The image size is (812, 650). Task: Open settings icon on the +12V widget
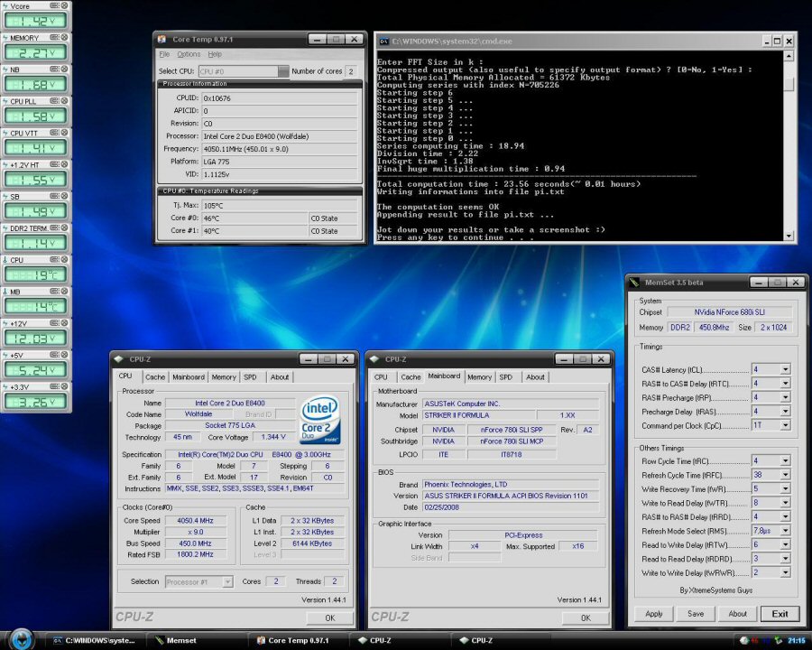coord(54,323)
